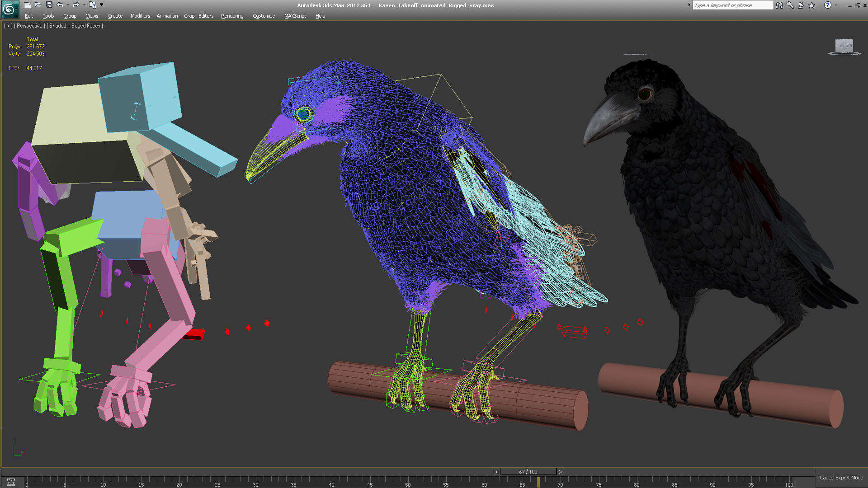Click the ViewCube compass ring
Screen dimensions: 868x488
tap(844, 54)
